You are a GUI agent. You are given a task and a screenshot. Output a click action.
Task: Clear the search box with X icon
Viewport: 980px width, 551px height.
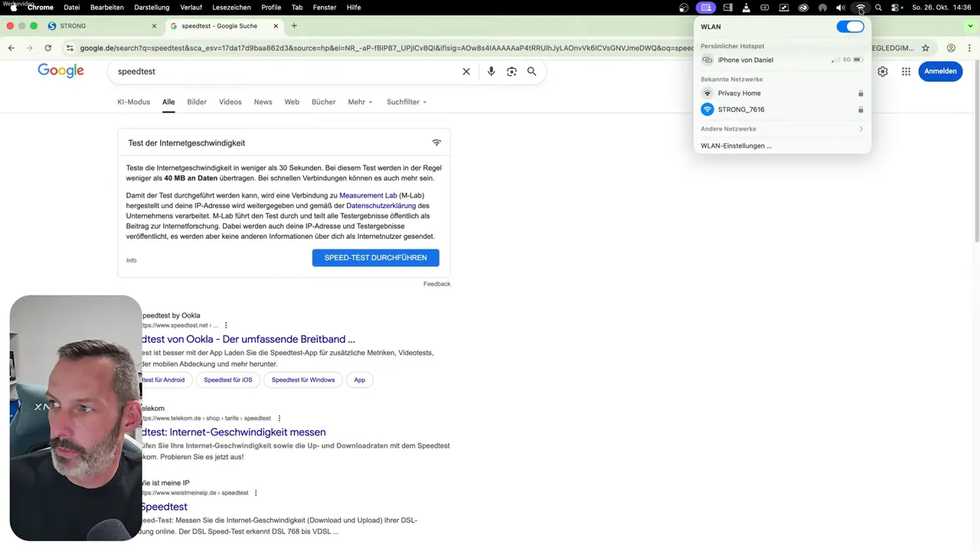coord(466,71)
